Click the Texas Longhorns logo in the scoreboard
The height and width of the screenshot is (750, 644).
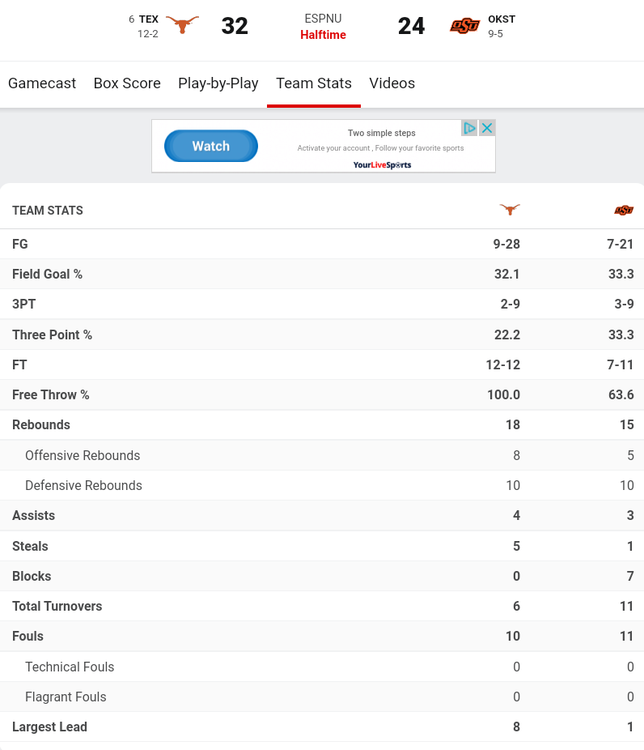click(182, 25)
